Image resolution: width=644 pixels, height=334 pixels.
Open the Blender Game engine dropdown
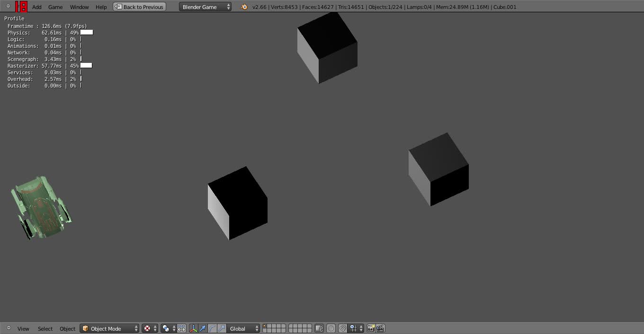(x=205, y=7)
